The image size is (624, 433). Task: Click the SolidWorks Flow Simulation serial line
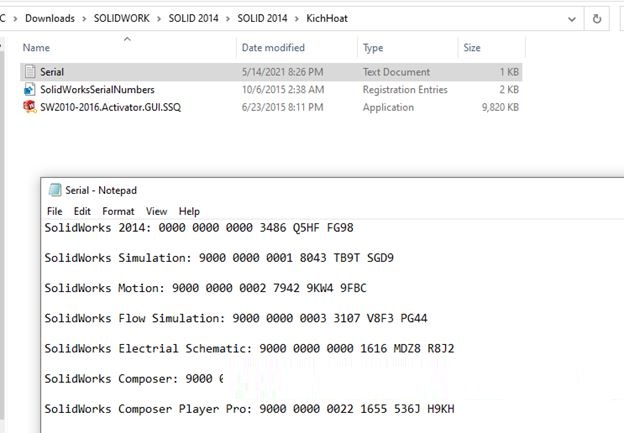236,318
